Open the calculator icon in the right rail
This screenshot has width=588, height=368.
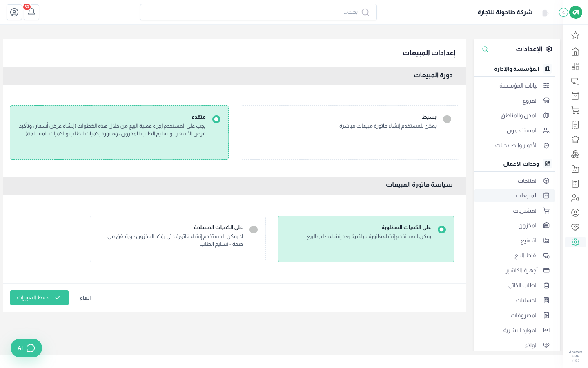coord(575,184)
